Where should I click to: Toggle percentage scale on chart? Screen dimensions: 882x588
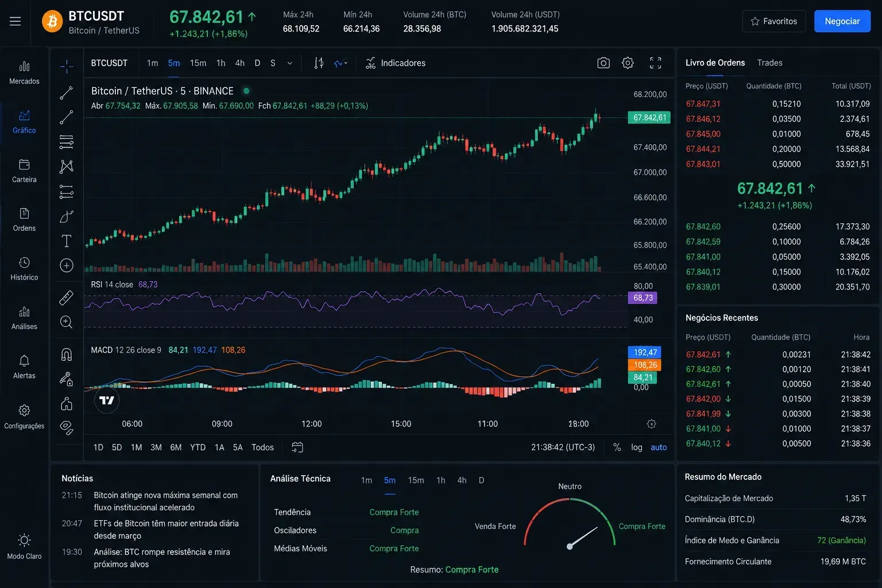pyautogui.click(x=617, y=447)
